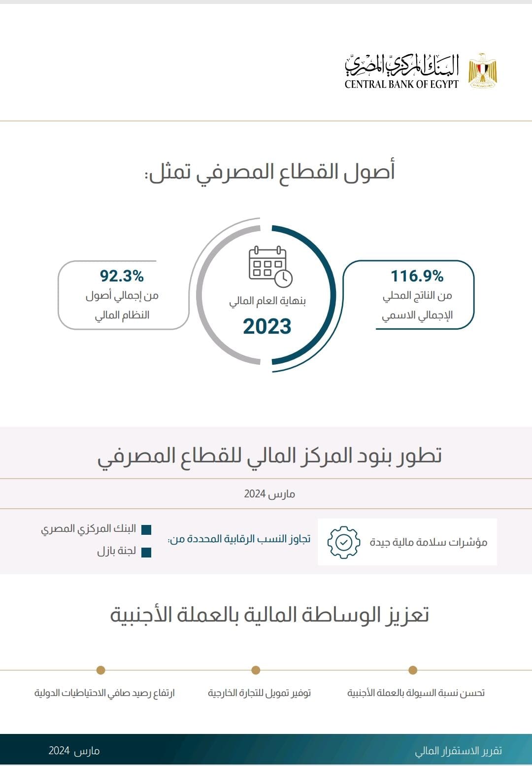Click the calendar with clock icon
Viewport: 532px width, 766px height.
(270, 267)
